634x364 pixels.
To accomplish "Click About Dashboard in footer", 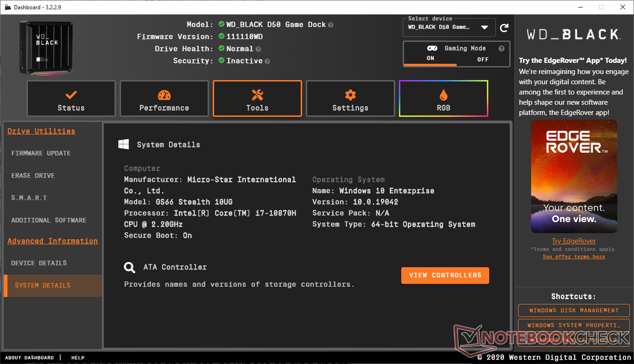I will pyautogui.click(x=29, y=358).
